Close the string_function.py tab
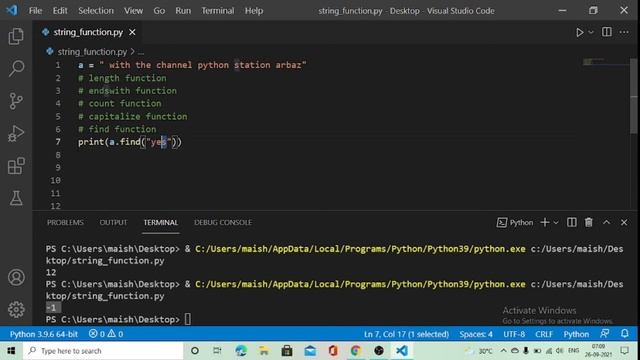The image size is (640, 360). point(132,32)
